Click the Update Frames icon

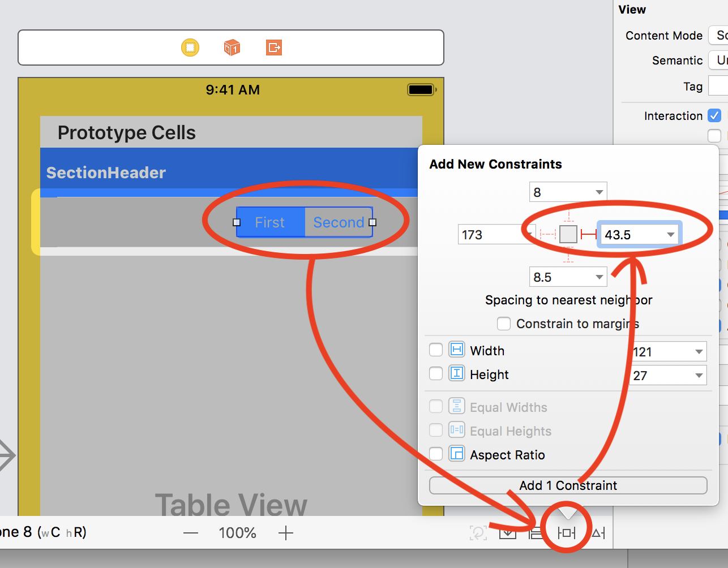(478, 532)
